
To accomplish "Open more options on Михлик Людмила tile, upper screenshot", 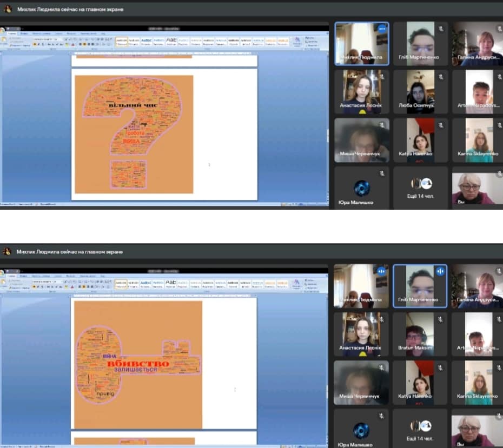I will [382, 28].
